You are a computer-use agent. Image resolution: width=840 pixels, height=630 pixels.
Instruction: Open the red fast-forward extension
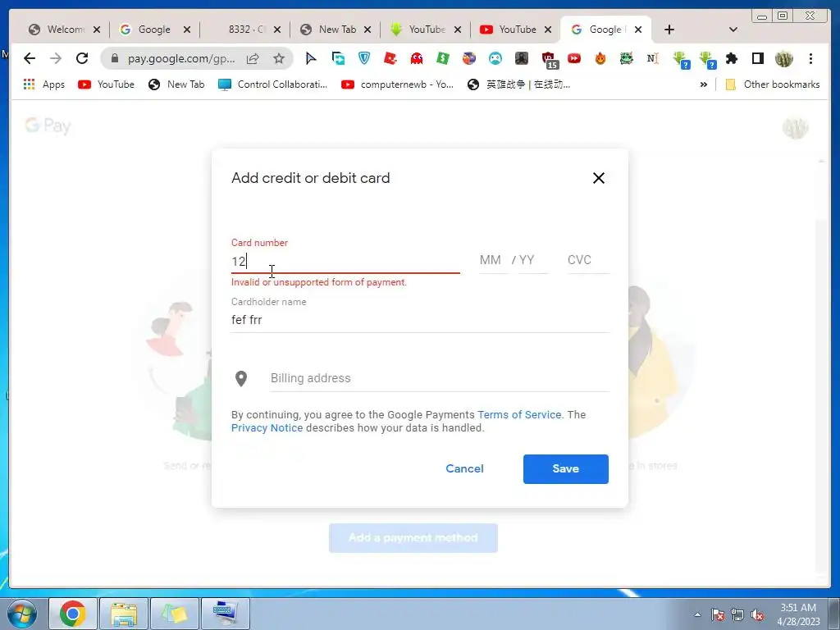click(574, 58)
